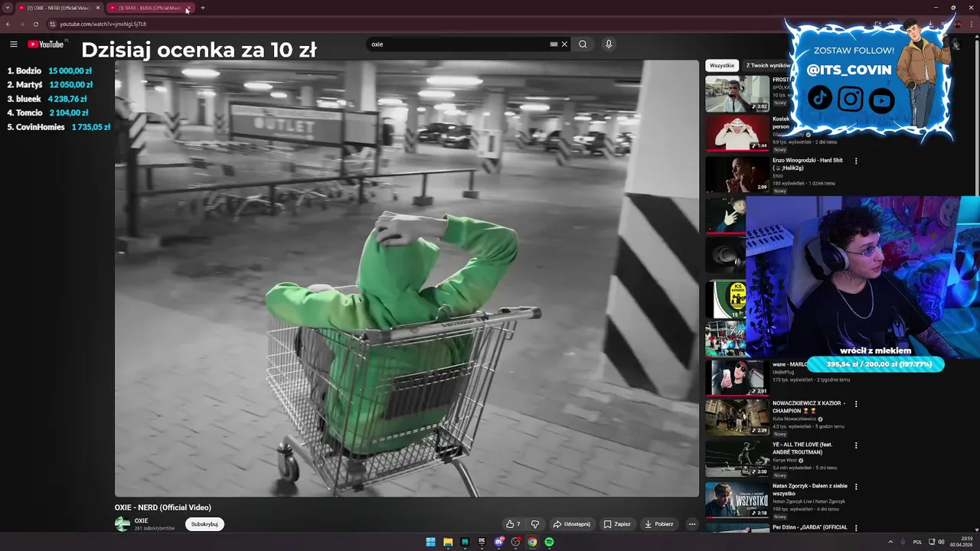Clear the search field with the X
Screen dimensions: 980x551
(564, 44)
